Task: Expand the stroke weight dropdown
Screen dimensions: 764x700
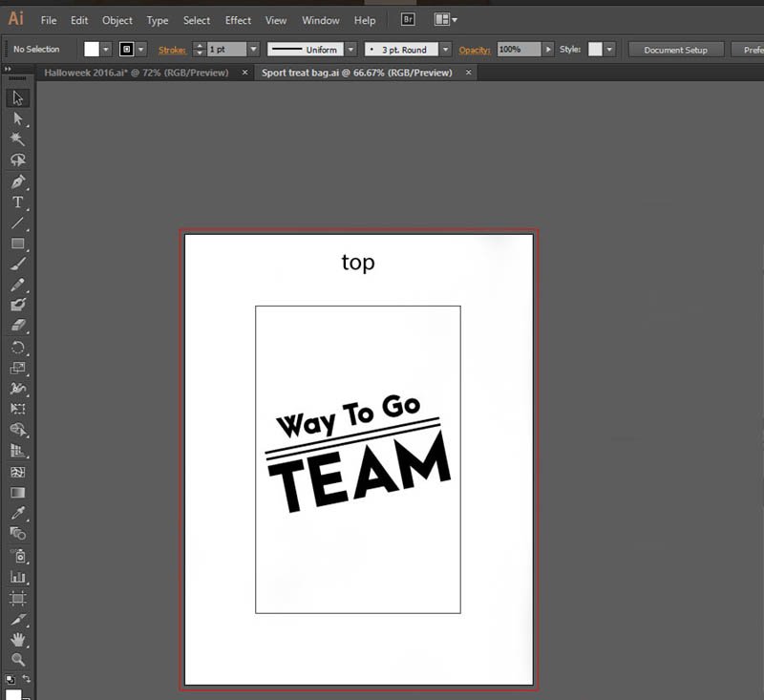Action: click(253, 50)
